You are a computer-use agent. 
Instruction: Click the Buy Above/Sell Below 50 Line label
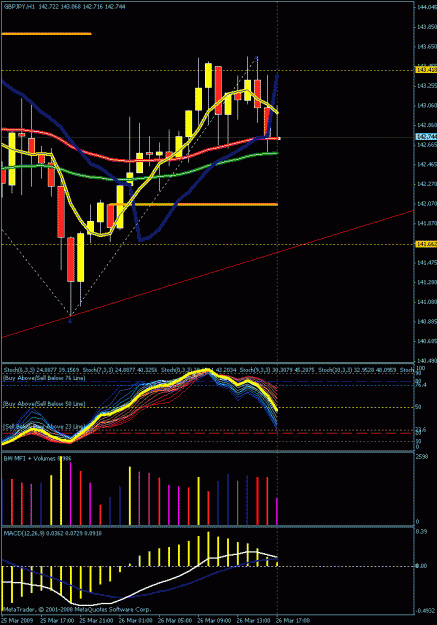tap(44, 404)
